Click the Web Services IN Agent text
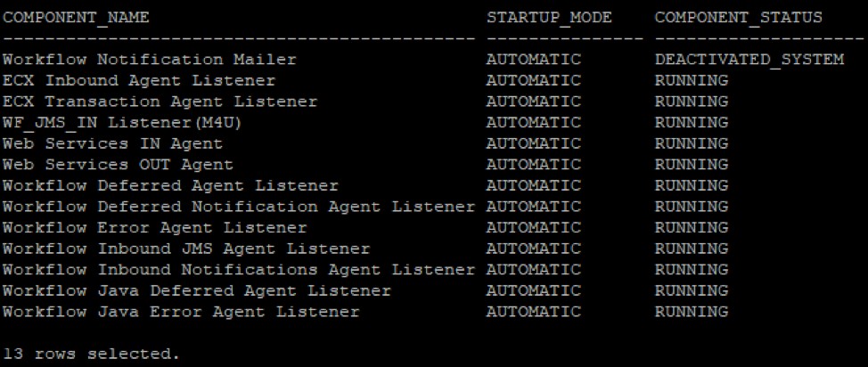The height and width of the screenshot is (367, 868). coord(112,143)
